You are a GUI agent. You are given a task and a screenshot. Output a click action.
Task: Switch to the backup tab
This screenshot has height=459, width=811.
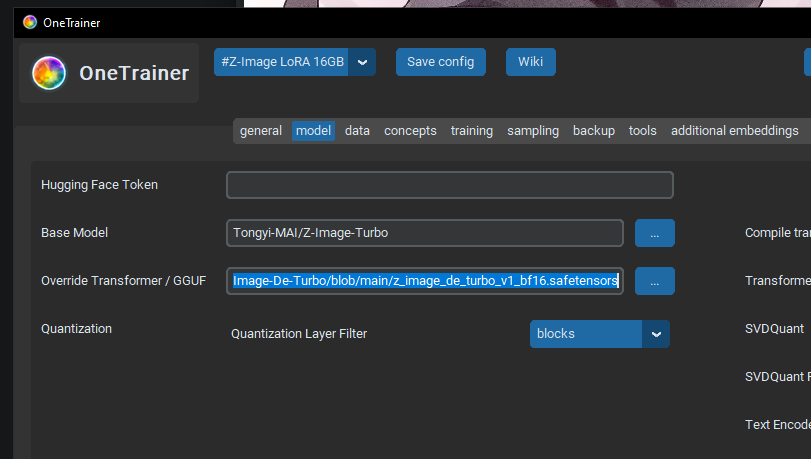pos(594,131)
